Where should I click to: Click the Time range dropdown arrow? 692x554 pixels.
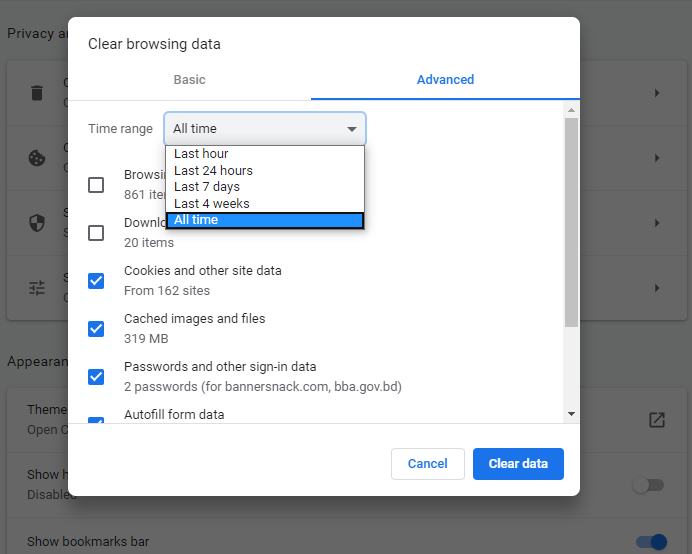(352, 129)
